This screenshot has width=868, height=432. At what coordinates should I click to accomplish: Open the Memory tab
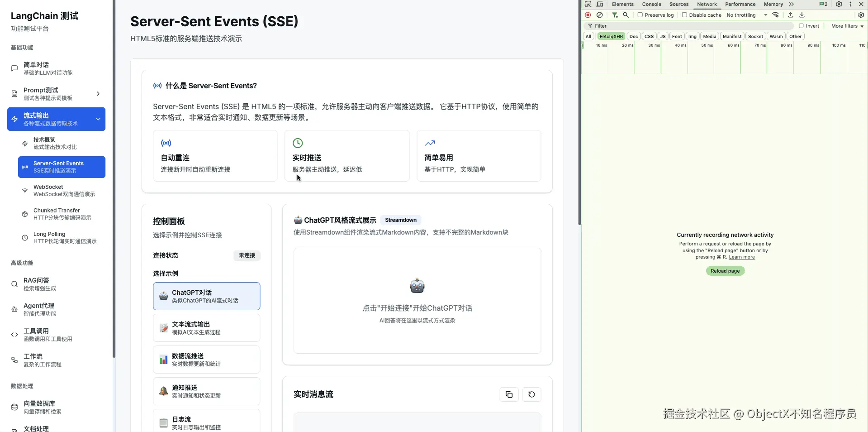[773, 4]
